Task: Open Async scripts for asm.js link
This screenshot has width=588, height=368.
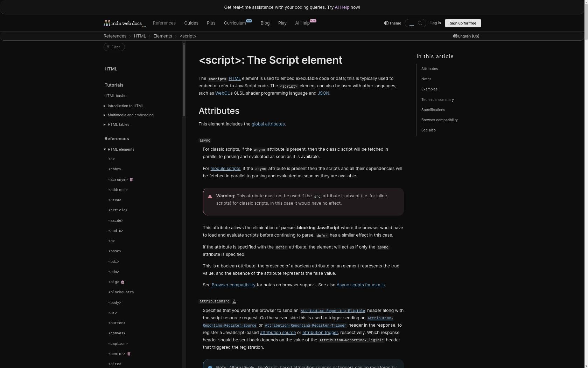Action: coord(360,285)
